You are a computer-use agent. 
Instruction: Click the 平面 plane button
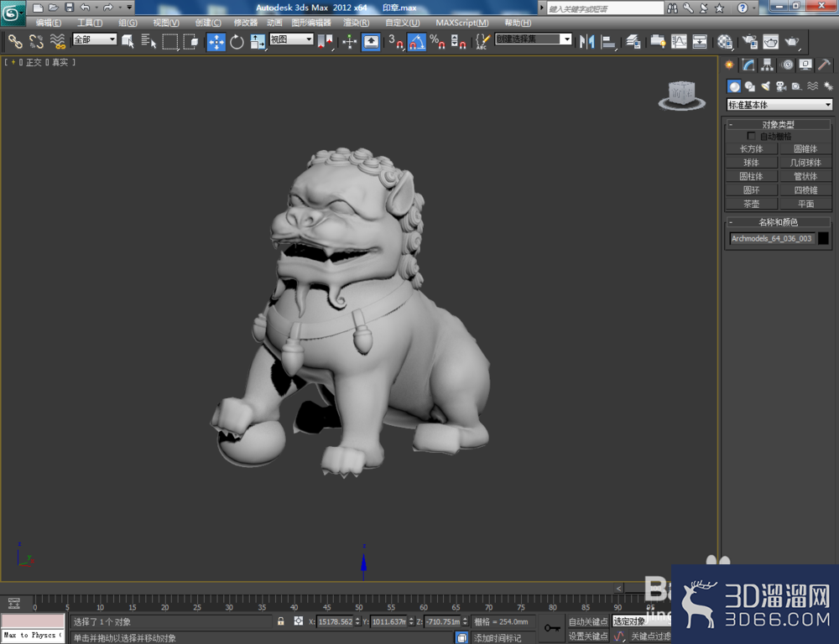click(x=805, y=204)
